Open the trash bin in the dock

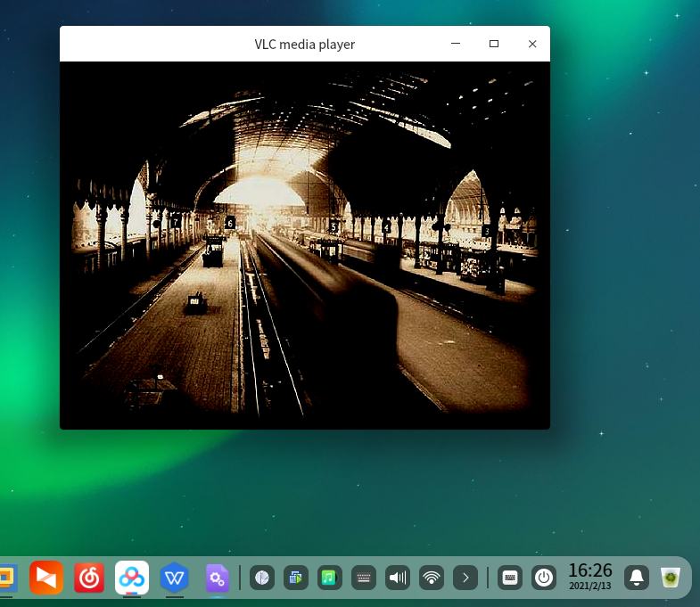(671, 578)
